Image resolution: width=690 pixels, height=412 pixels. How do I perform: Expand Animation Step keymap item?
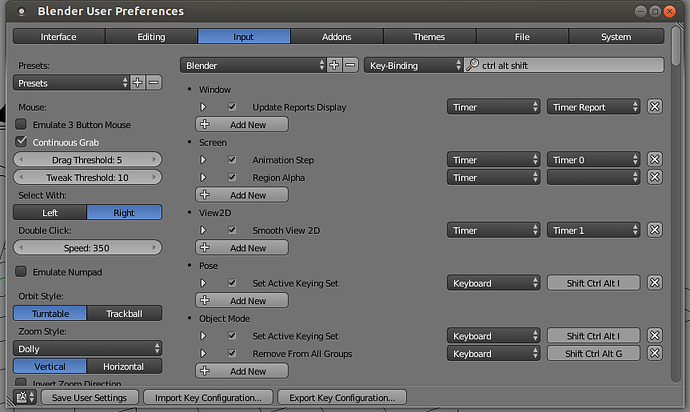pyautogui.click(x=203, y=159)
